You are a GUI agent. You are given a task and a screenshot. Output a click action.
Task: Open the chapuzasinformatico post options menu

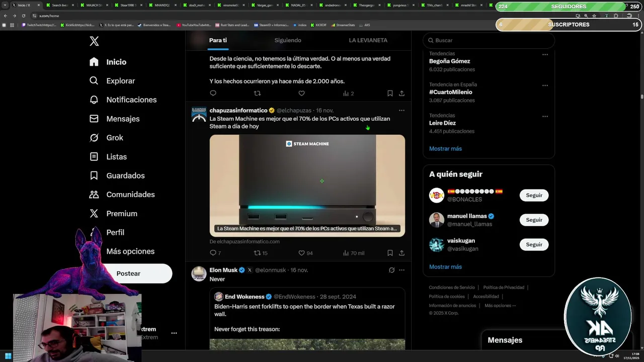click(x=401, y=110)
